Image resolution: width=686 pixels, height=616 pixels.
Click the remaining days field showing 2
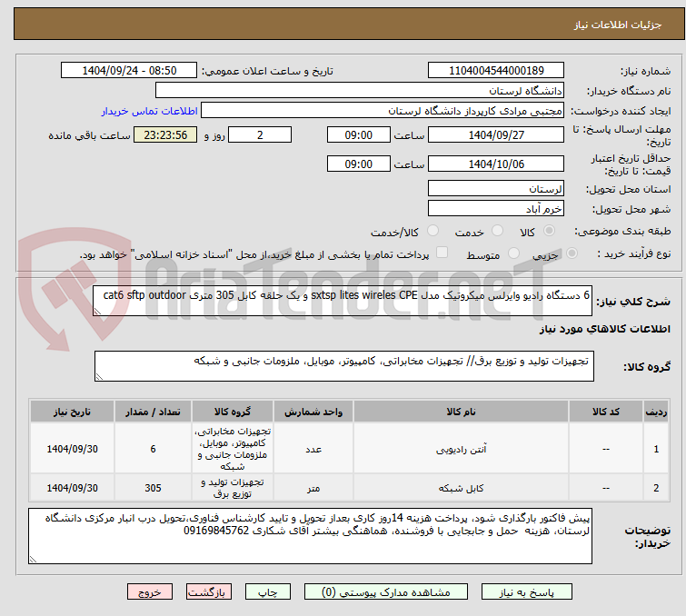tap(260, 134)
